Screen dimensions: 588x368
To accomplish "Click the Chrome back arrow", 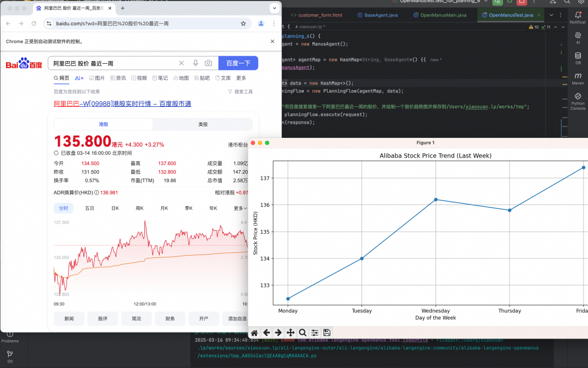I will [8, 23].
